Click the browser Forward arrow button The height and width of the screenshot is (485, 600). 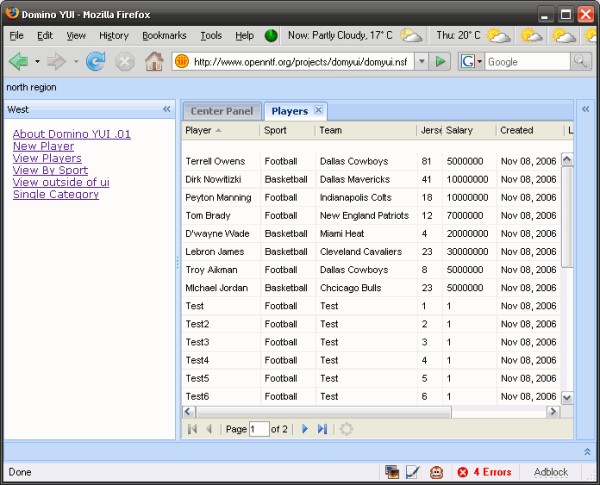pyautogui.click(x=57, y=61)
